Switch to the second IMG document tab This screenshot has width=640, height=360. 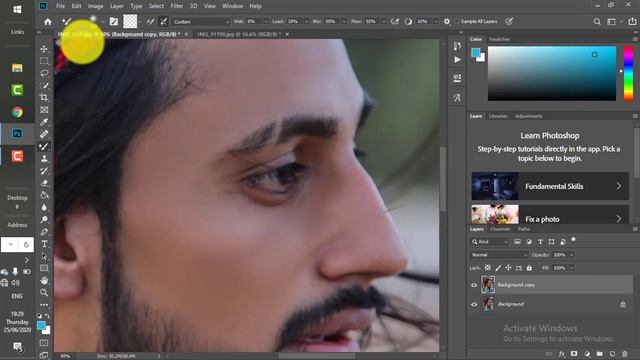(239, 34)
